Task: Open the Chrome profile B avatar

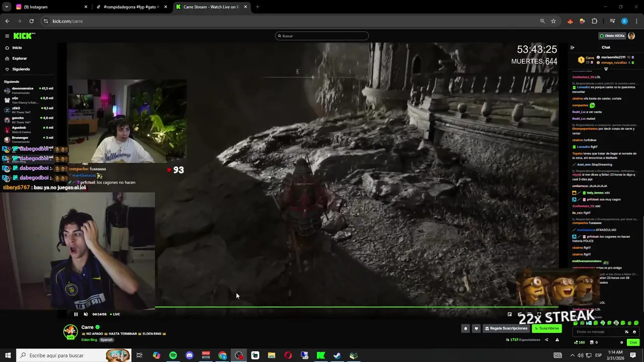Action: point(624,21)
